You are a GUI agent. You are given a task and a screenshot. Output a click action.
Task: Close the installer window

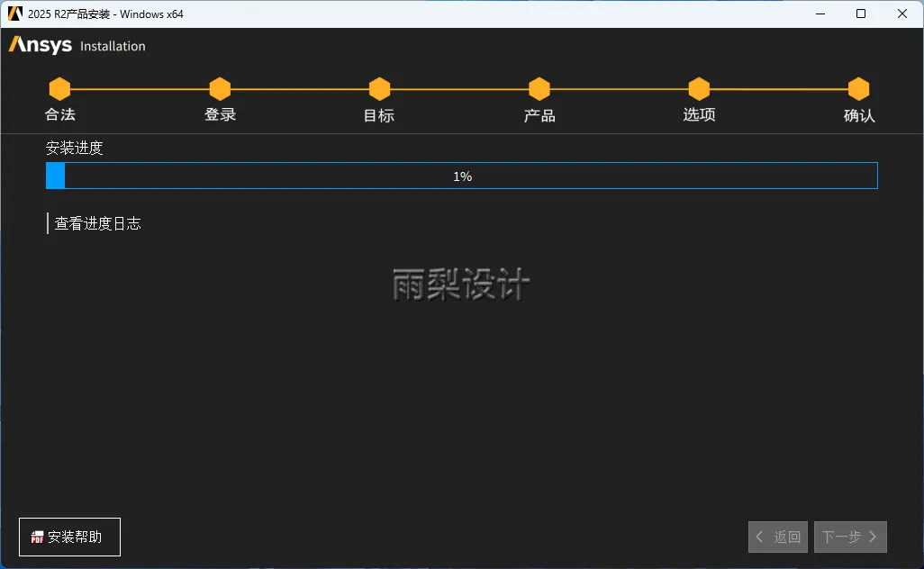point(902,14)
